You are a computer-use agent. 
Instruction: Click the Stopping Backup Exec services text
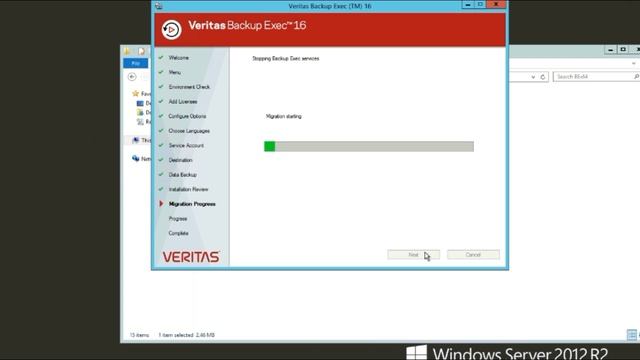[x=286, y=59]
